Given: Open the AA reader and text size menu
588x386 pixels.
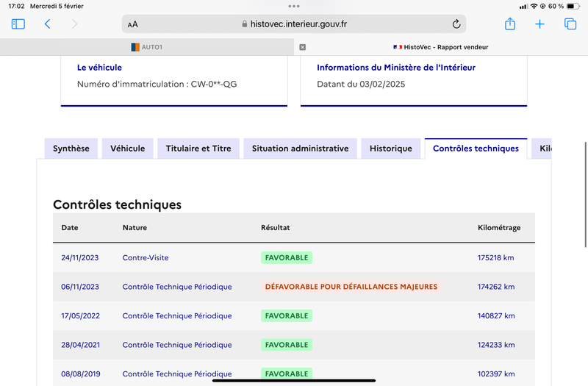Looking at the screenshot, I should pyautogui.click(x=133, y=24).
